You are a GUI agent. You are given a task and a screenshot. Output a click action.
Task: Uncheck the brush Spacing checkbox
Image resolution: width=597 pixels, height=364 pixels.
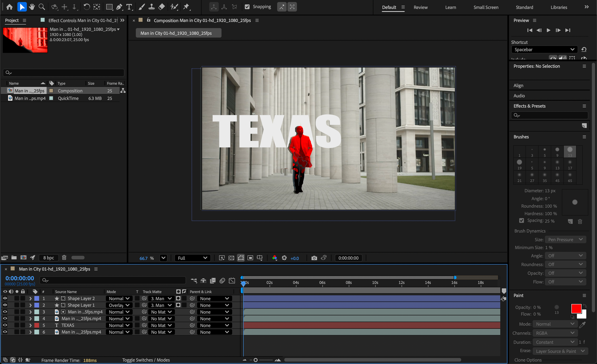tap(521, 220)
